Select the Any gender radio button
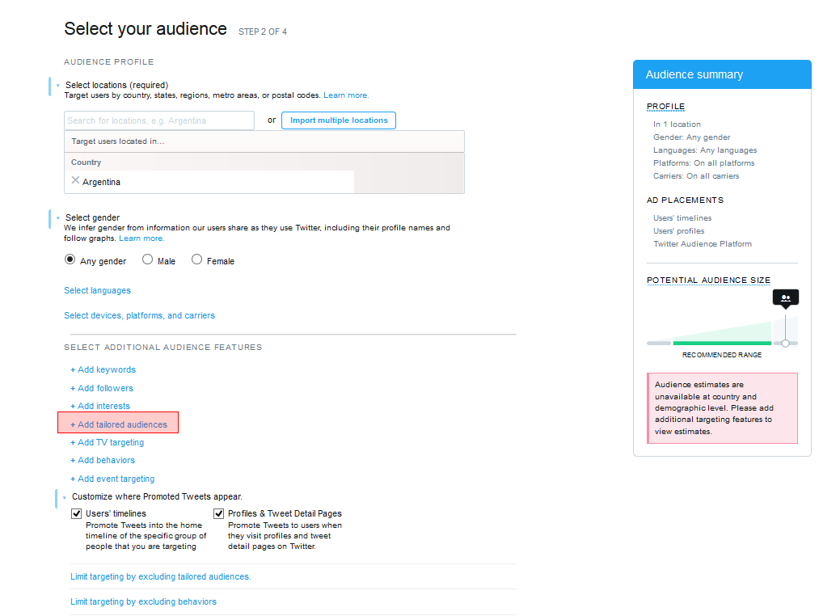 70,260
